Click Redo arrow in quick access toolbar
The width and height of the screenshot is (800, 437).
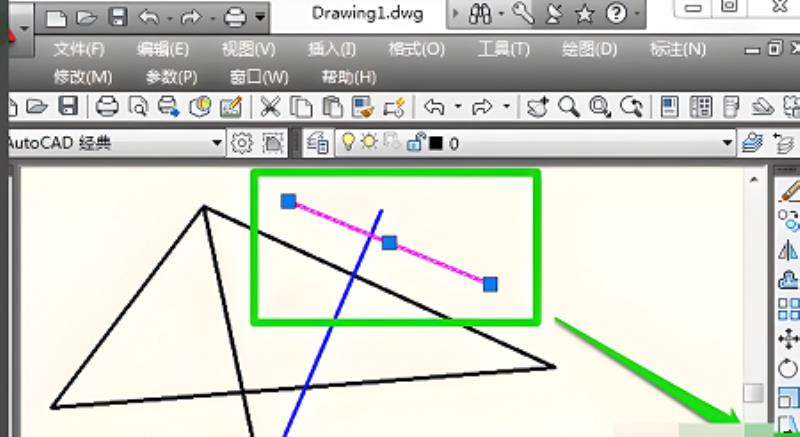(x=191, y=18)
